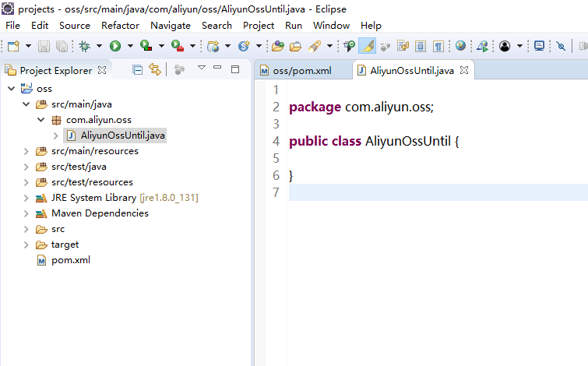Toggle Show Whitespace Characters pilcrow
The image size is (588, 366).
click(438, 46)
